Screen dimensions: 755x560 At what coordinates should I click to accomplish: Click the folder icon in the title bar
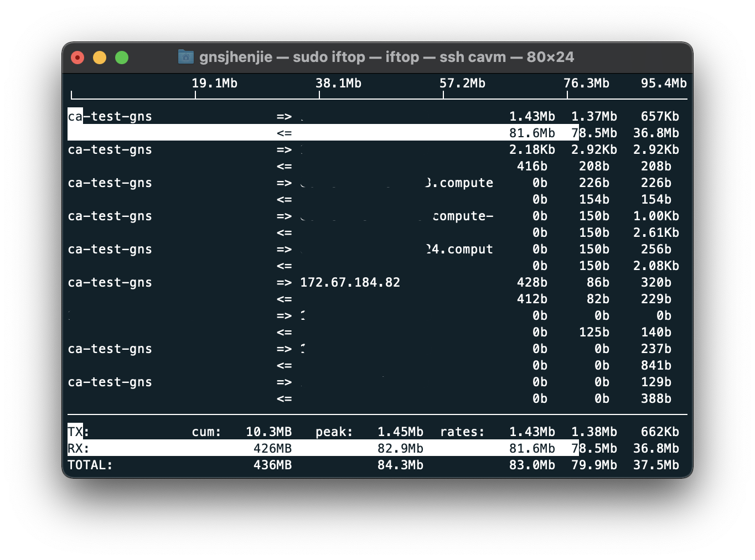point(185,56)
